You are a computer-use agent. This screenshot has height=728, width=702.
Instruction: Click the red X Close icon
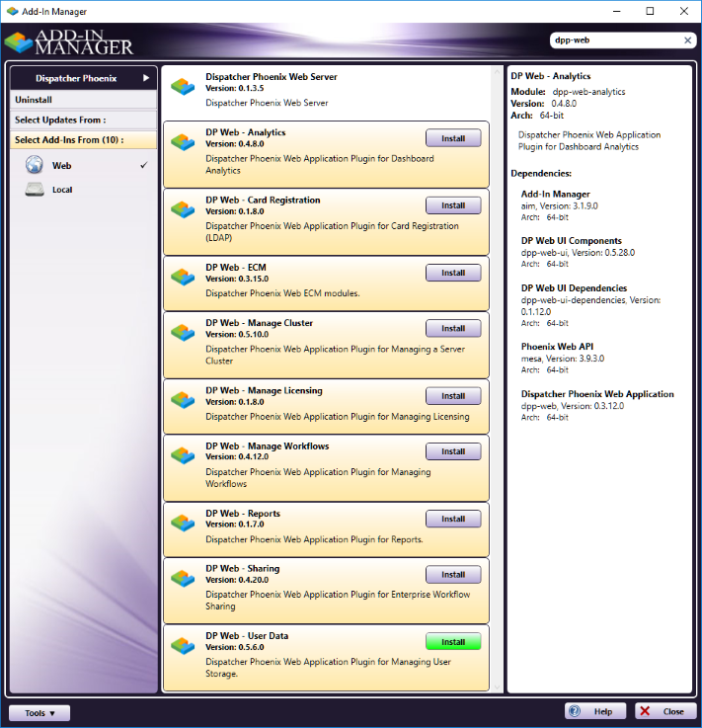pos(645,711)
